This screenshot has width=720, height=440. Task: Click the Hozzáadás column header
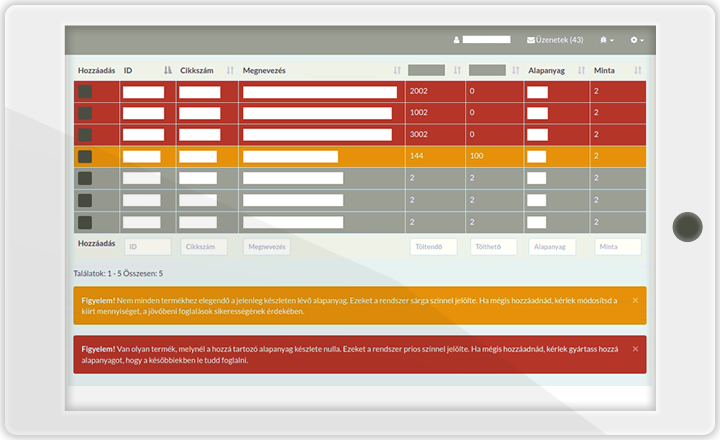click(x=96, y=71)
